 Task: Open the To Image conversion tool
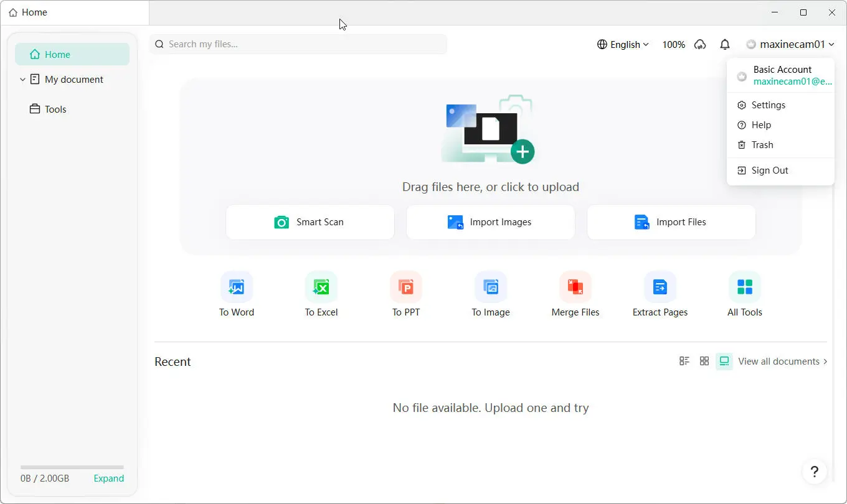491,294
